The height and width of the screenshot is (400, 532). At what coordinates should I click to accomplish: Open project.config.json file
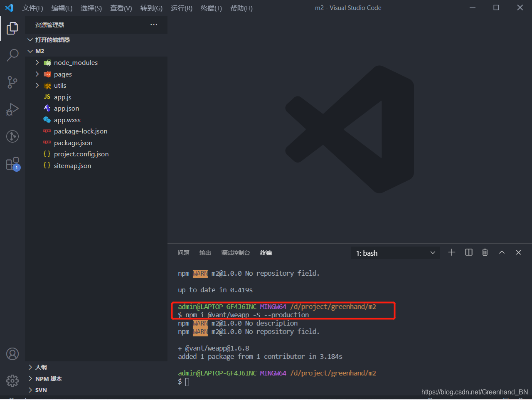click(81, 154)
